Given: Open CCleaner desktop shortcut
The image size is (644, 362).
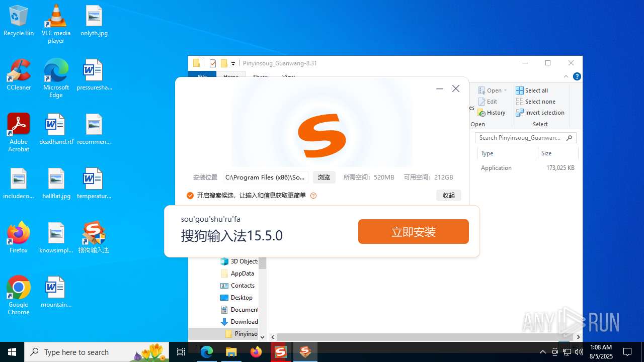Looking at the screenshot, I should tap(19, 75).
